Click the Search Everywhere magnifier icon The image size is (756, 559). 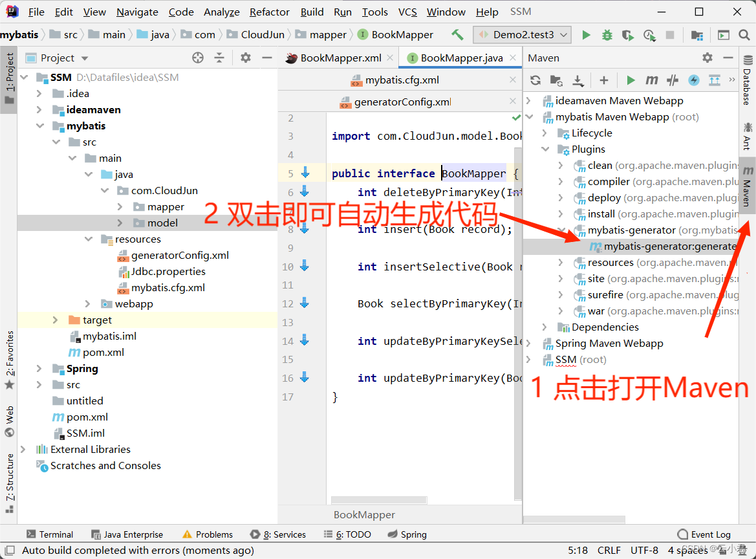tap(744, 35)
